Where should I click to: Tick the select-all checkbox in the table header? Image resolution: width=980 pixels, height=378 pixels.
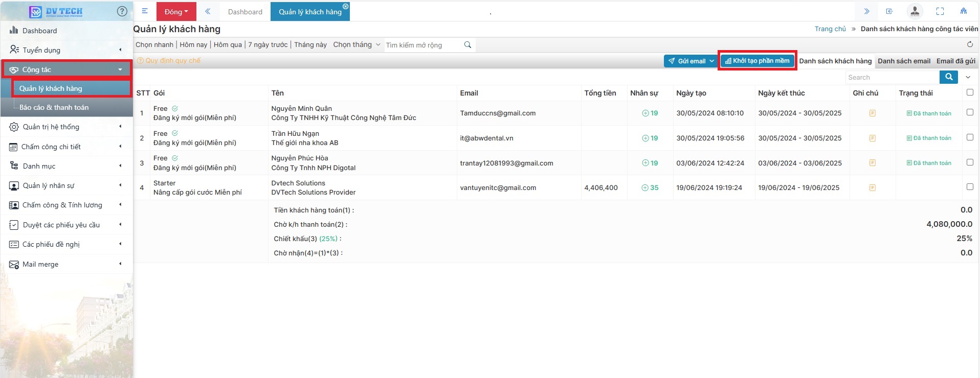[970, 92]
